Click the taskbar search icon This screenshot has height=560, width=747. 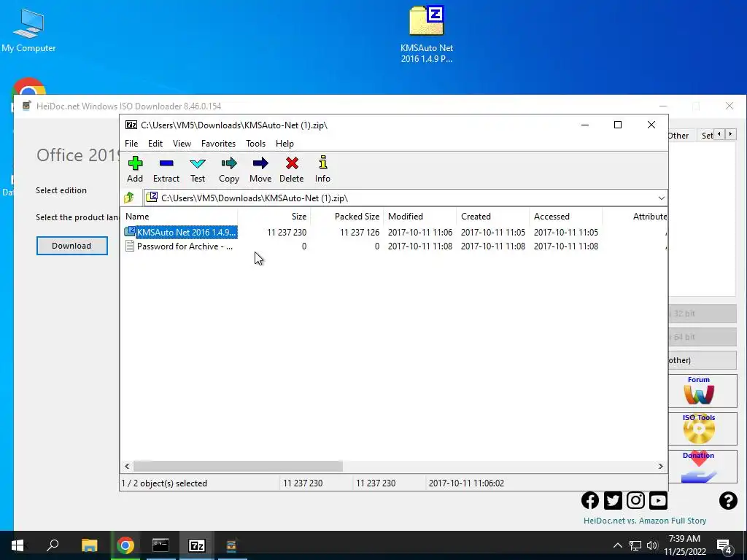pos(53,545)
